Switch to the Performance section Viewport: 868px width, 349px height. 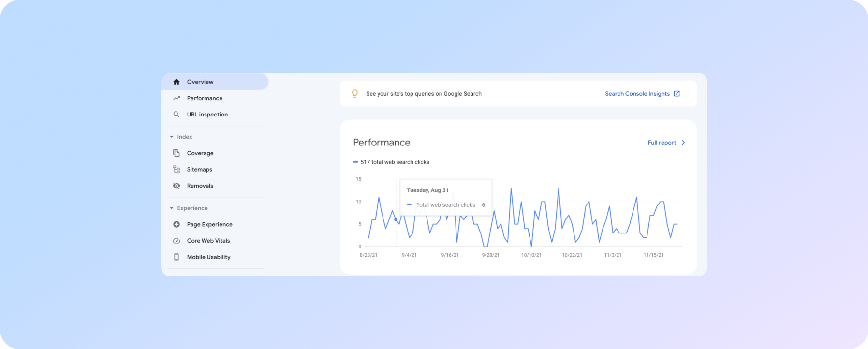pyautogui.click(x=205, y=98)
